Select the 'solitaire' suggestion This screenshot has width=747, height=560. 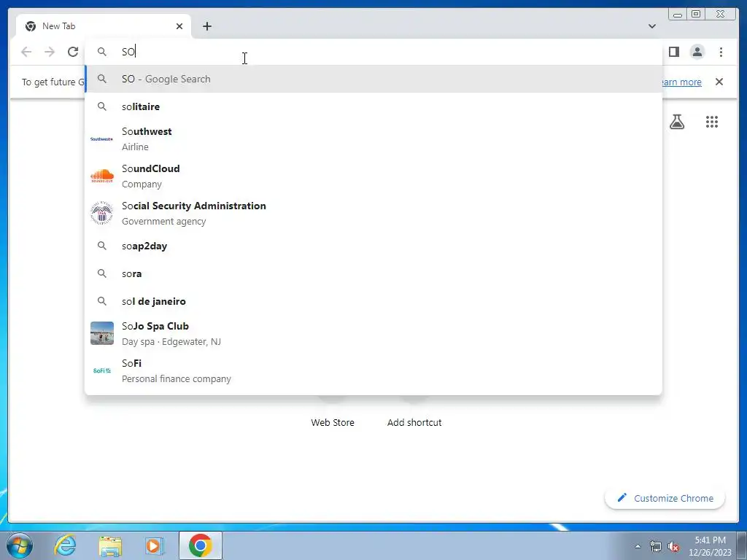(x=373, y=106)
